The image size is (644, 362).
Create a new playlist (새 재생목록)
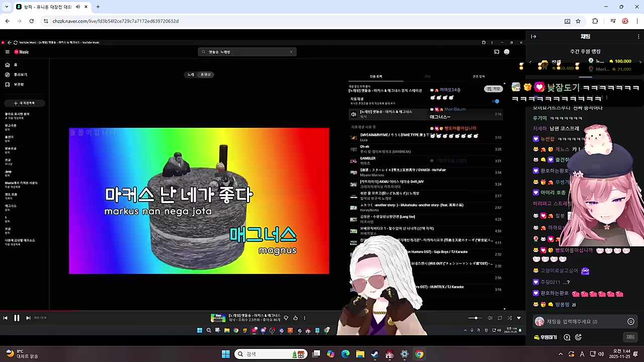pyautogui.click(x=25, y=103)
